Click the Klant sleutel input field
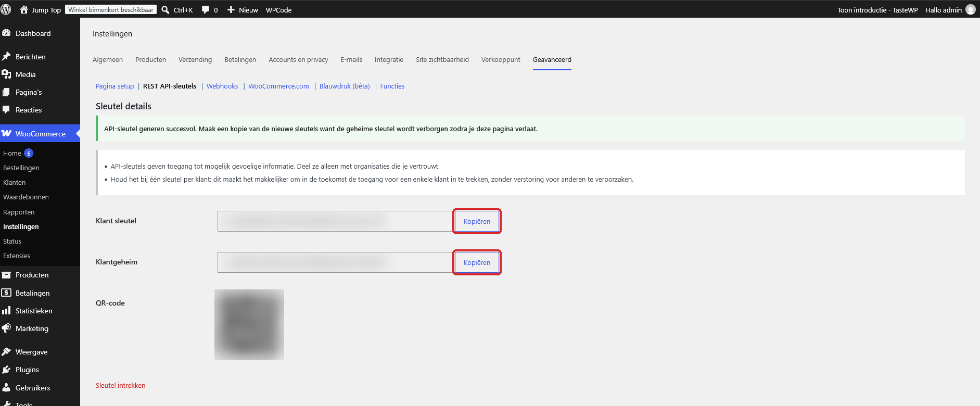This screenshot has width=980, height=406. pos(335,221)
